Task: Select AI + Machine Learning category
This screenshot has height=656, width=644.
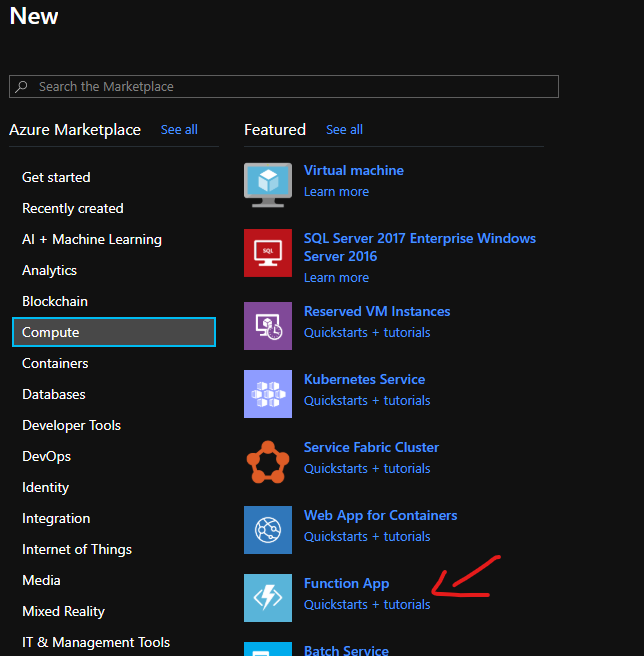Action: [92, 239]
